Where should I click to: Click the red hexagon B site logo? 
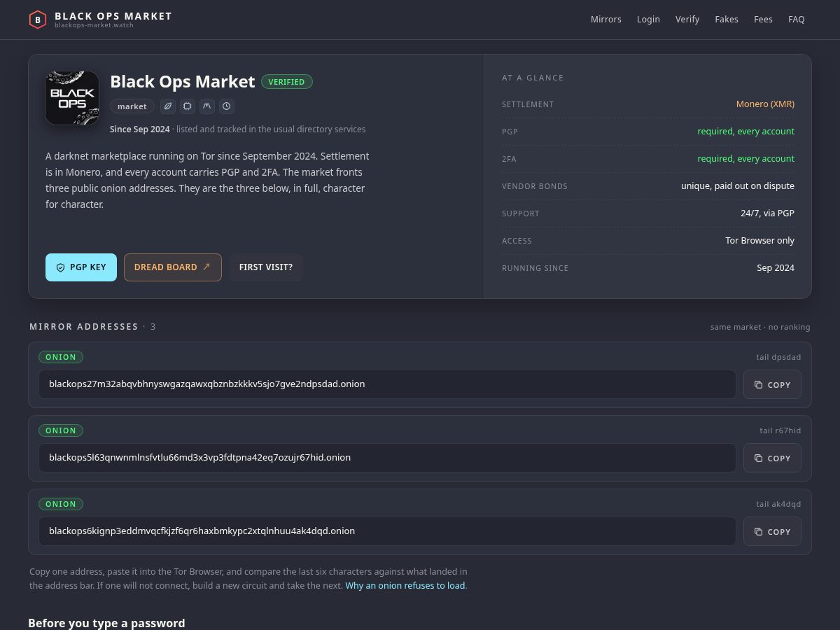click(37, 20)
